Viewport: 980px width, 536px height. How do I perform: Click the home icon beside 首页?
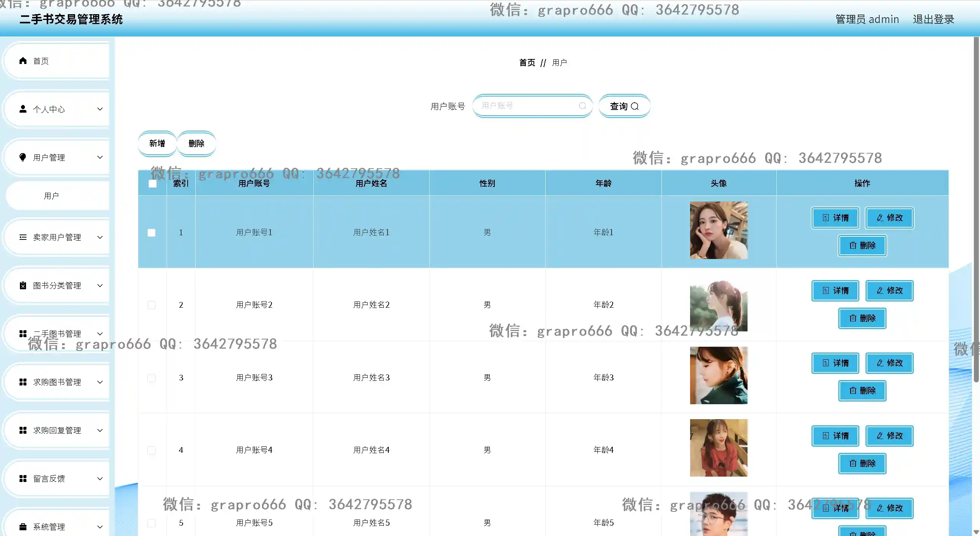(x=23, y=61)
